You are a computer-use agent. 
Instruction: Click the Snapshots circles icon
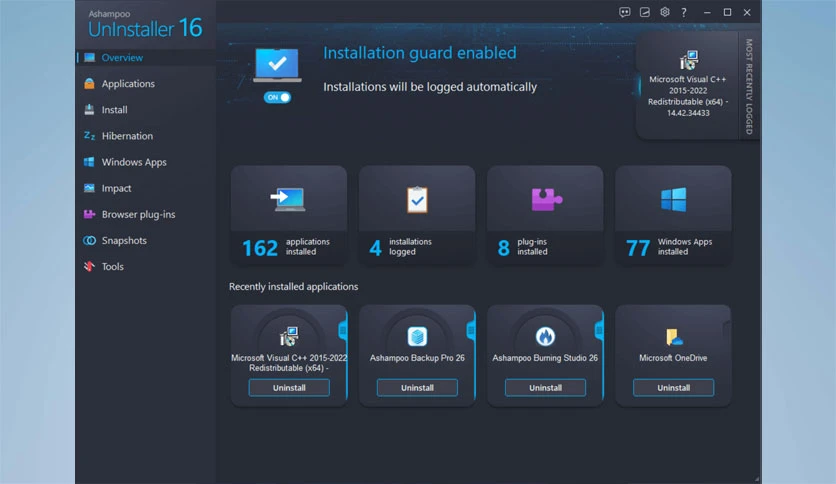point(90,240)
